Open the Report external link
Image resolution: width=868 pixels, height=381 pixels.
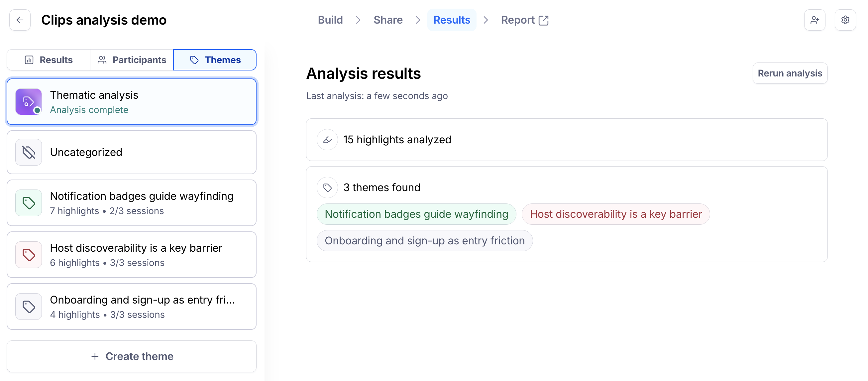click(x=524, y=20)
